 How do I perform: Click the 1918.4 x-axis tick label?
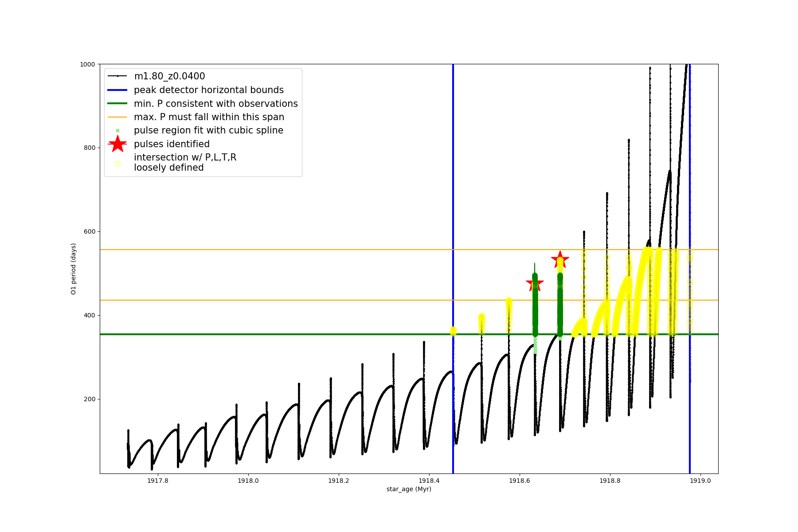click(429, 481)
